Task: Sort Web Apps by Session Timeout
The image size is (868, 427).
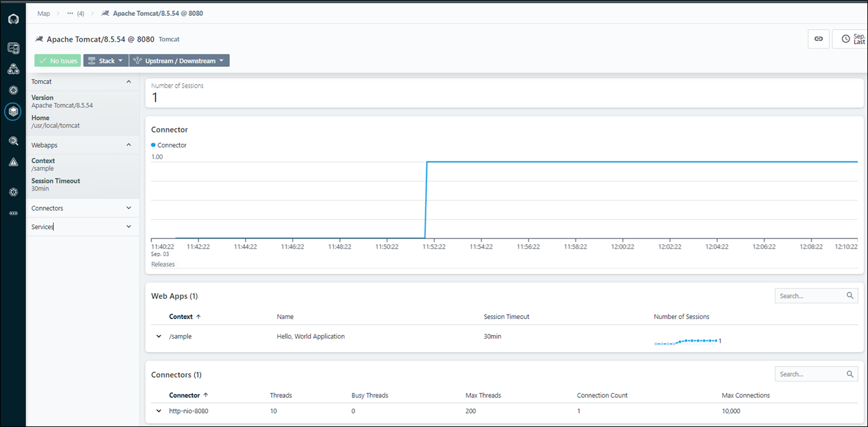Action: (507, 317)
